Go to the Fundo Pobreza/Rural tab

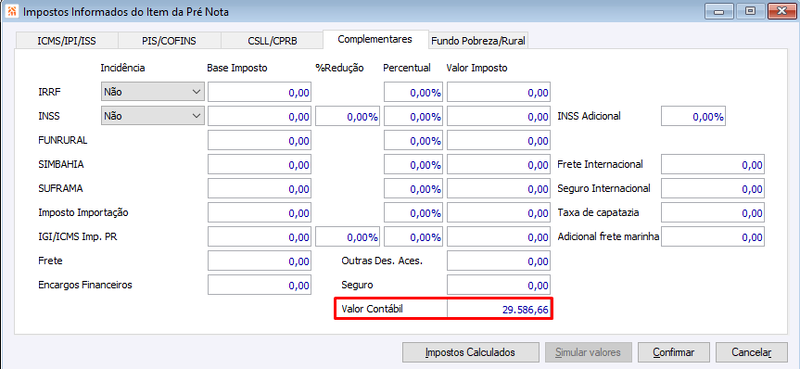point(478,41)
